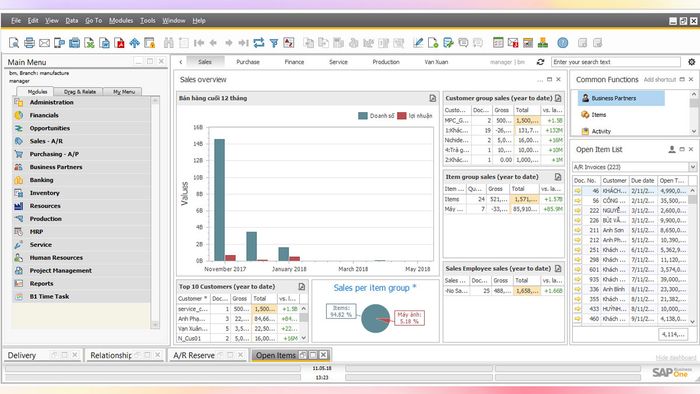Open the Modules menu
The image size is (700, 394).
coord(121,21)
